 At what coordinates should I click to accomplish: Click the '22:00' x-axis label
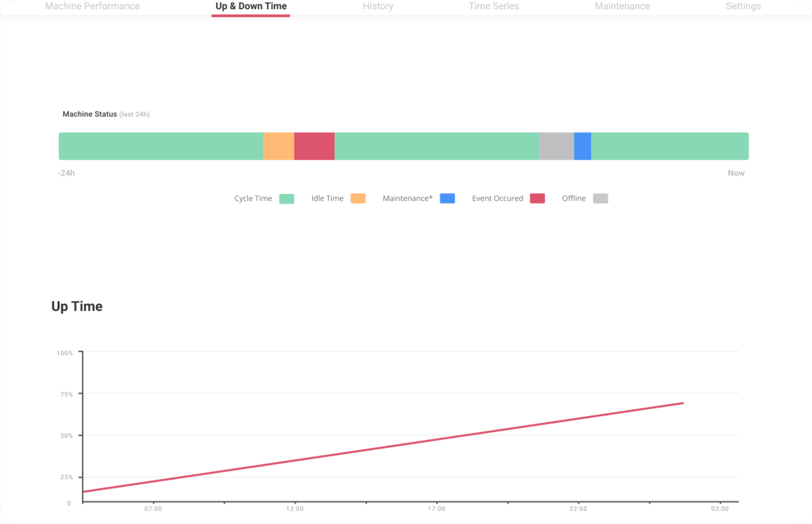pos(579,509)
